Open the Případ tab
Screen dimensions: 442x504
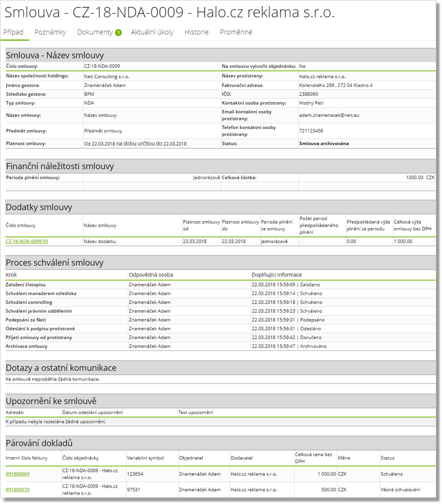point(13,32)
